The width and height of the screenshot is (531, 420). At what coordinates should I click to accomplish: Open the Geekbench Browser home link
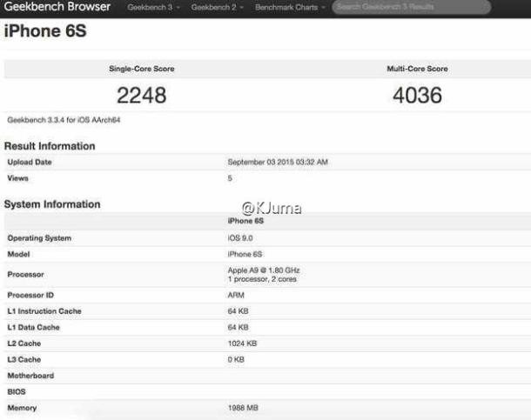pos(57,6)
